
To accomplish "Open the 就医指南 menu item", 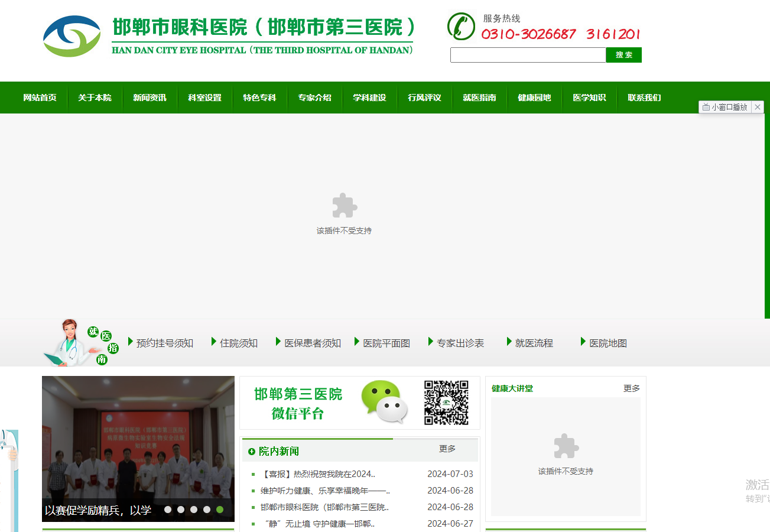I will click(479, 98).
